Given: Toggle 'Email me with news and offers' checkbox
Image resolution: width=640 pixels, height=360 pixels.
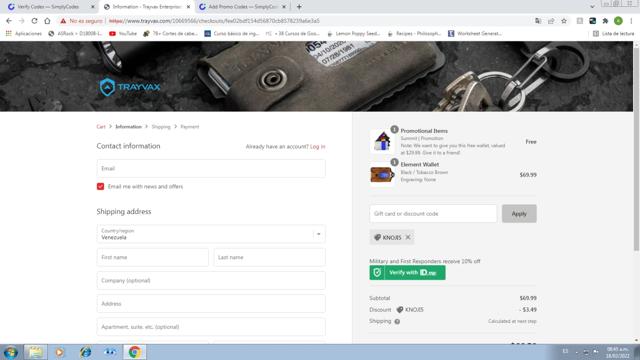Looking at the screenshot, I should point(100,187).
